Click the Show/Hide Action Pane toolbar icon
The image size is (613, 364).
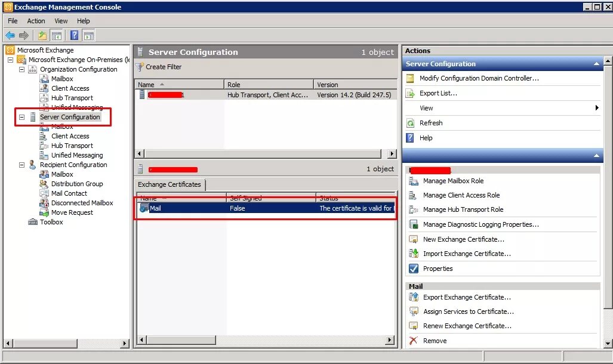tap(89, 36)
